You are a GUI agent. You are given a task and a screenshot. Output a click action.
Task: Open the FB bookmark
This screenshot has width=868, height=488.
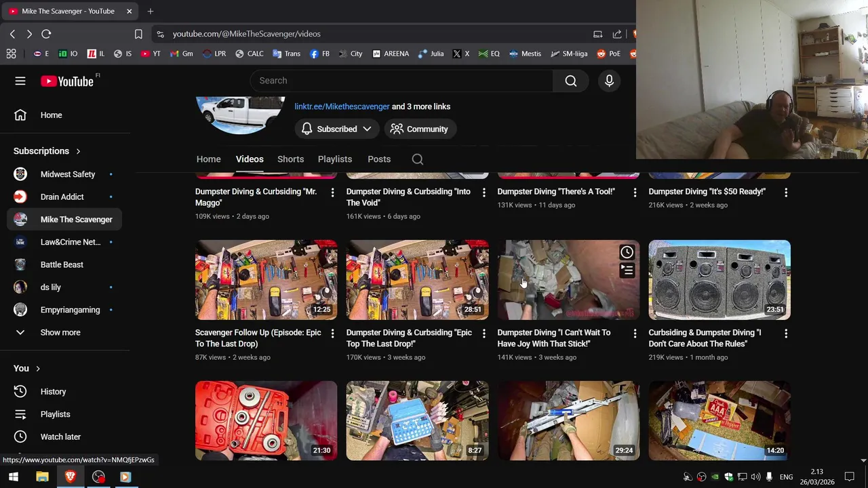[320, 54]
